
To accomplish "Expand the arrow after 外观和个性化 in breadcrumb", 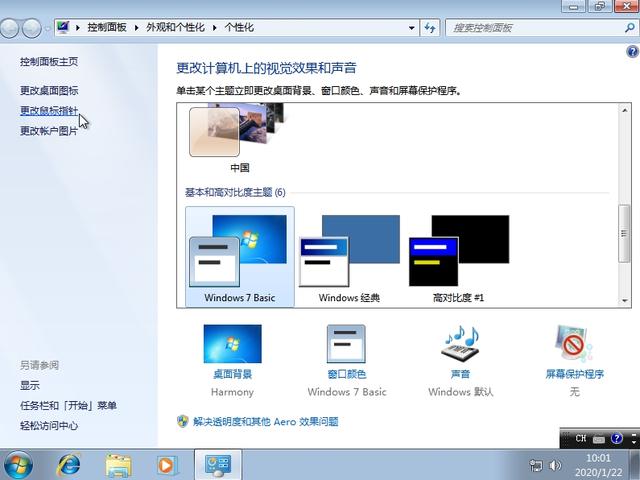I will (x=215, y=28).
